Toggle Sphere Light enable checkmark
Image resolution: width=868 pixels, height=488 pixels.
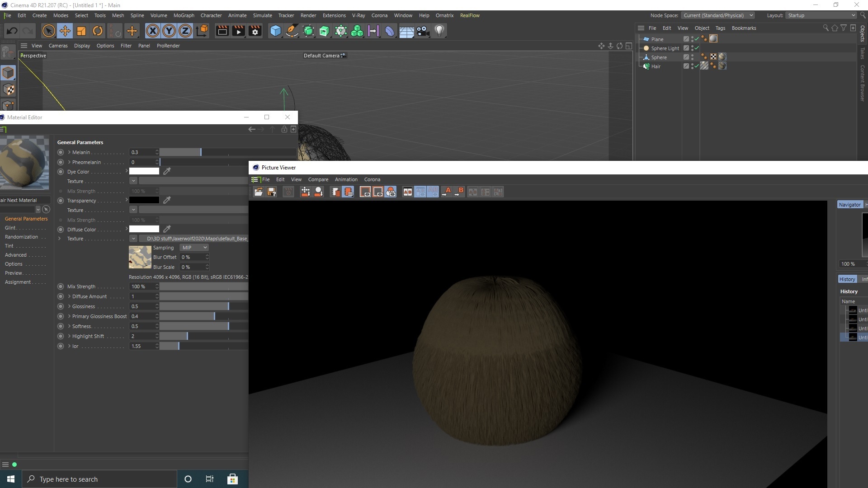(697, 48)
